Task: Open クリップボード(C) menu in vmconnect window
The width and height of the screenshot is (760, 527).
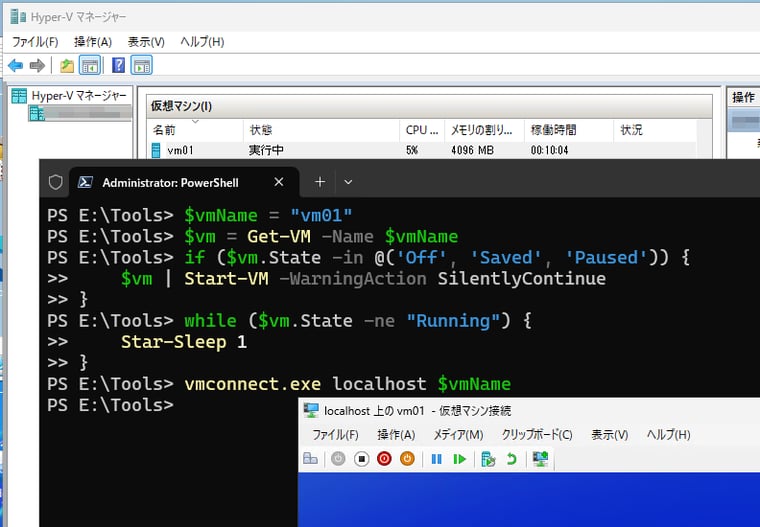Action: point(537,435)
